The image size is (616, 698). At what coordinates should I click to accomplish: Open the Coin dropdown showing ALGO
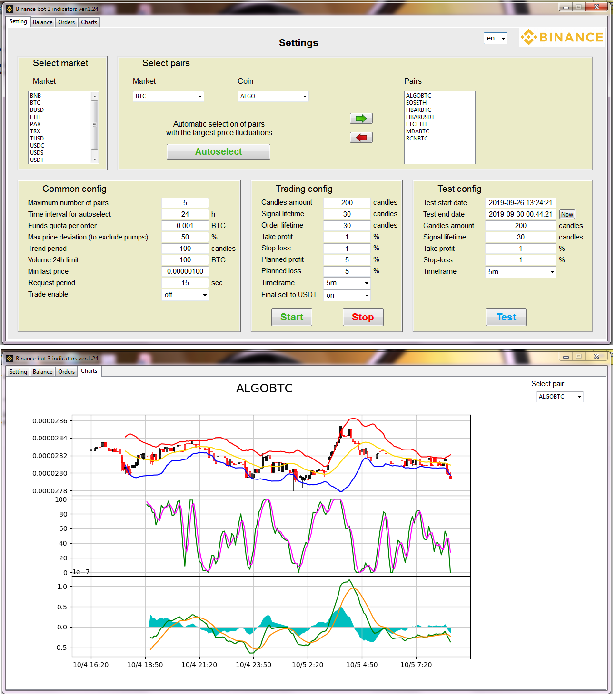pos(273,96)
